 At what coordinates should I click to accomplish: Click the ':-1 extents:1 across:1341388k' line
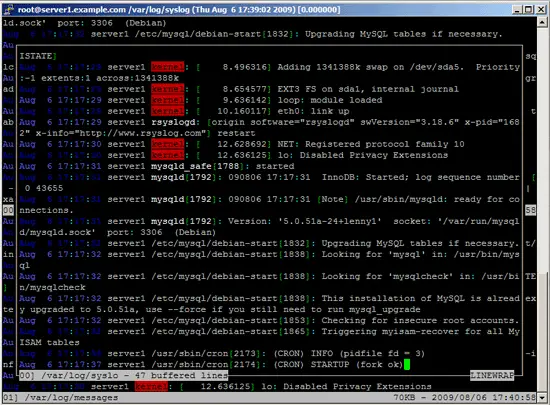pos(99,78)
